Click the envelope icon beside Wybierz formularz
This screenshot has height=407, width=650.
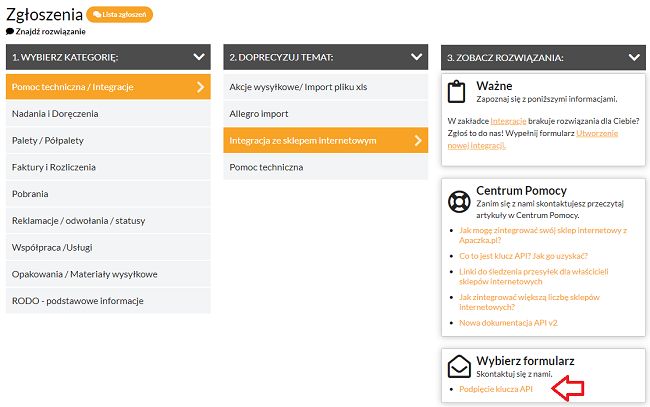tap(458, 366)
